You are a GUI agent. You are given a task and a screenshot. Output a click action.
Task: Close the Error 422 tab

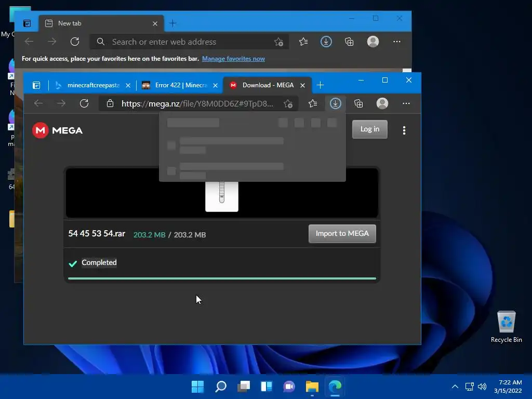[x=215, y=86]
